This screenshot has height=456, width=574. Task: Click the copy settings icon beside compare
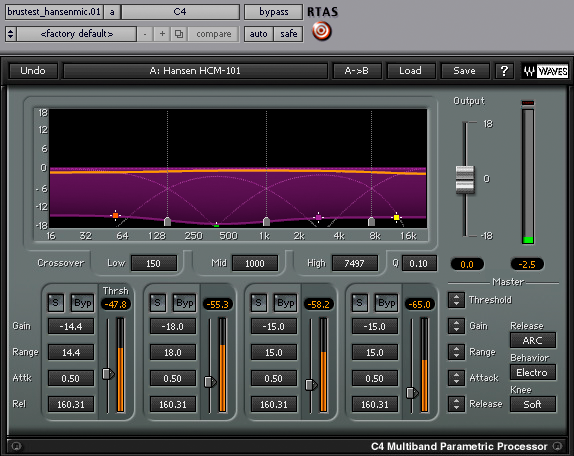[x=179, y=34]
